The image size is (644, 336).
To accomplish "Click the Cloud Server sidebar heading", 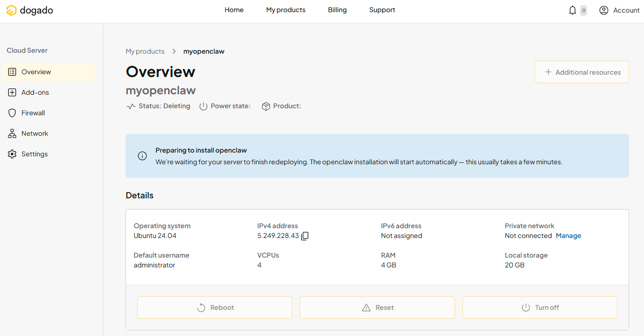I will [x=27, y=50].
